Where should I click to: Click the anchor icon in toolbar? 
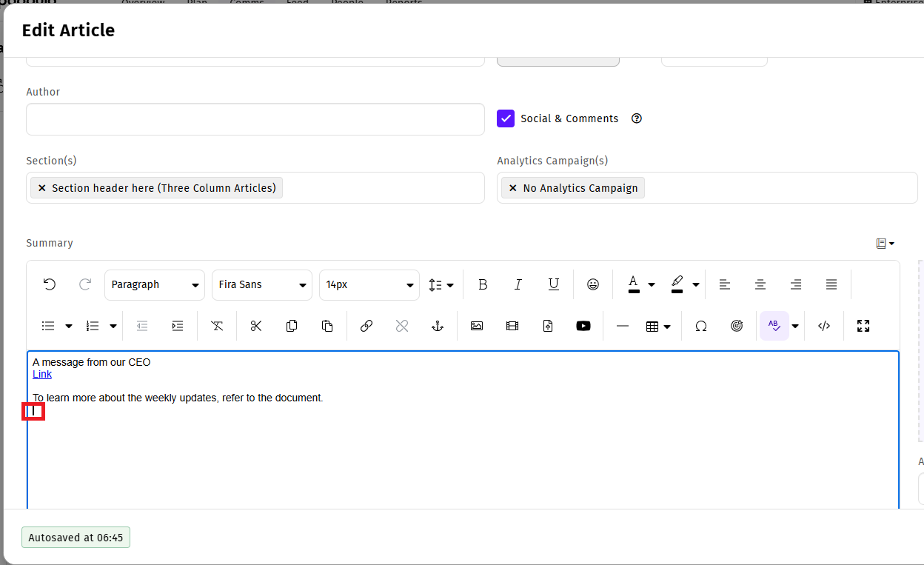(x=438, y=326)
